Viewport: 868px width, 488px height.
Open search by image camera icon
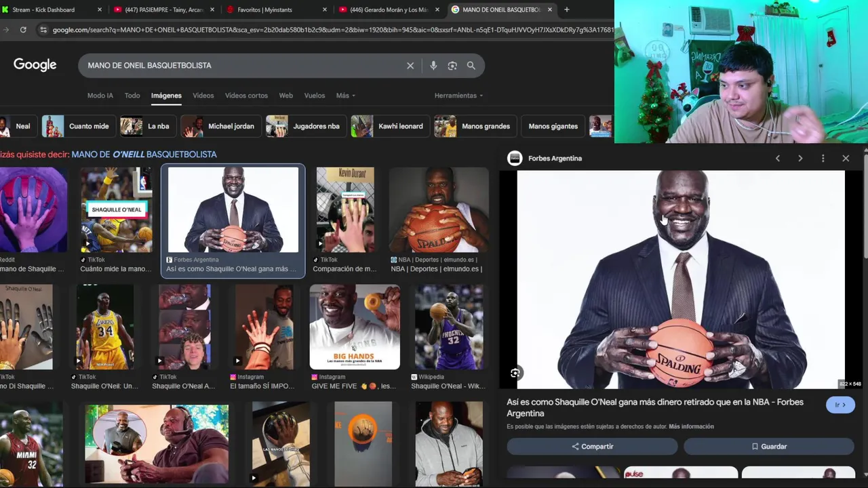(x=452, y=66)
